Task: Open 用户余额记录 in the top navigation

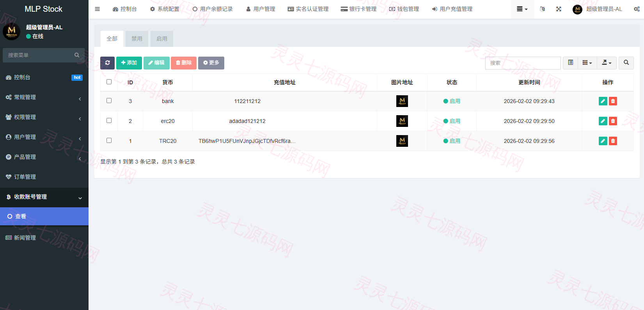Action: [x=213, y=9]
